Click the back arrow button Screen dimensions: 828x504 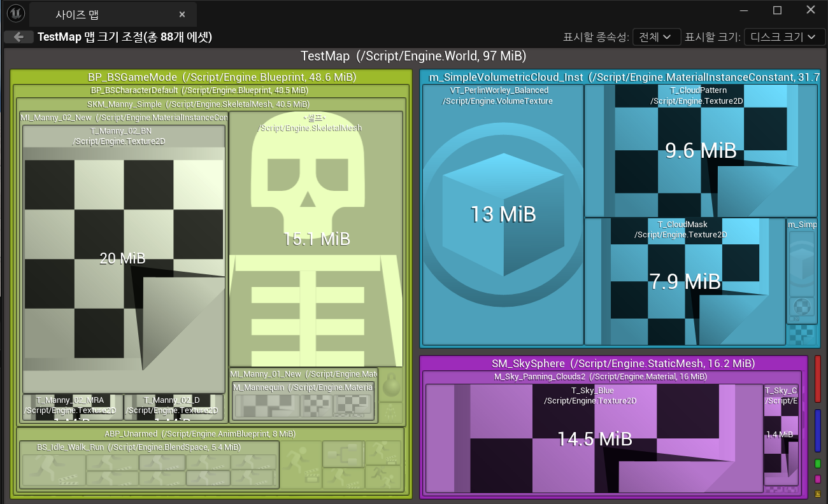point(18,37)
